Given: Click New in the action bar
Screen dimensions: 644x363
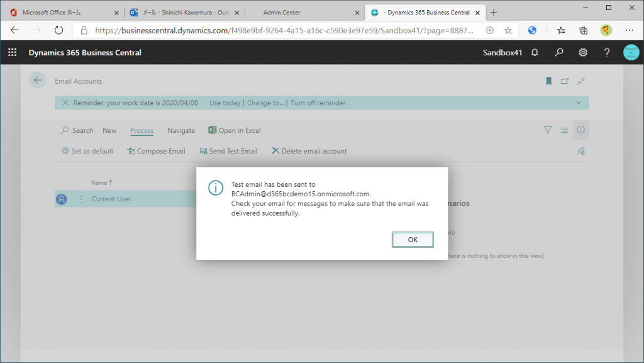Looking at the screenshot, I should pos(109,130).
